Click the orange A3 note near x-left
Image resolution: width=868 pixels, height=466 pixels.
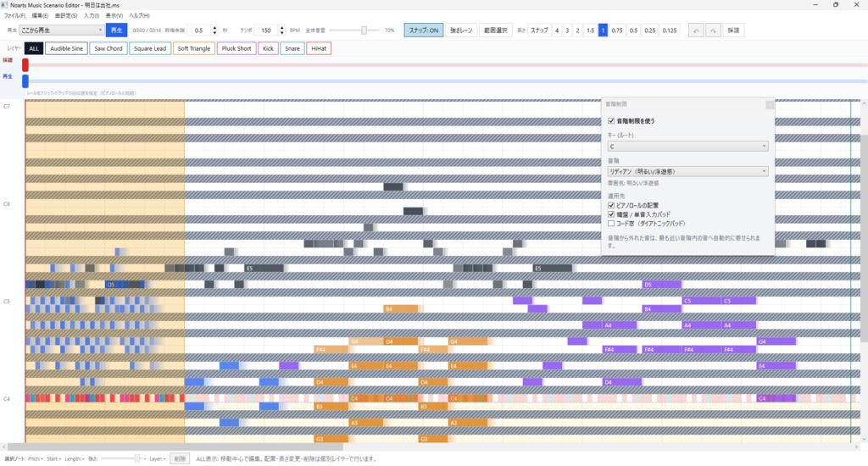(366, 423)
